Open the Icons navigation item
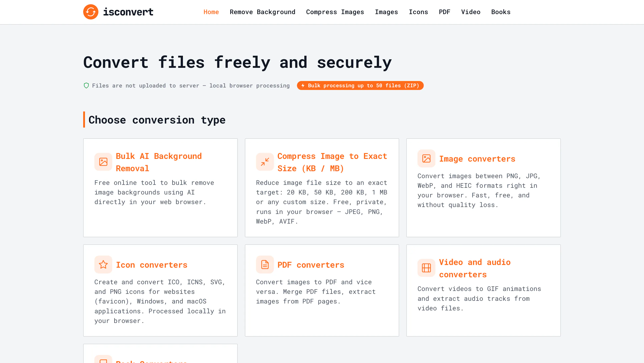This screenshot has height=363, width=644. pyautogui.click(x=418, y=12)
